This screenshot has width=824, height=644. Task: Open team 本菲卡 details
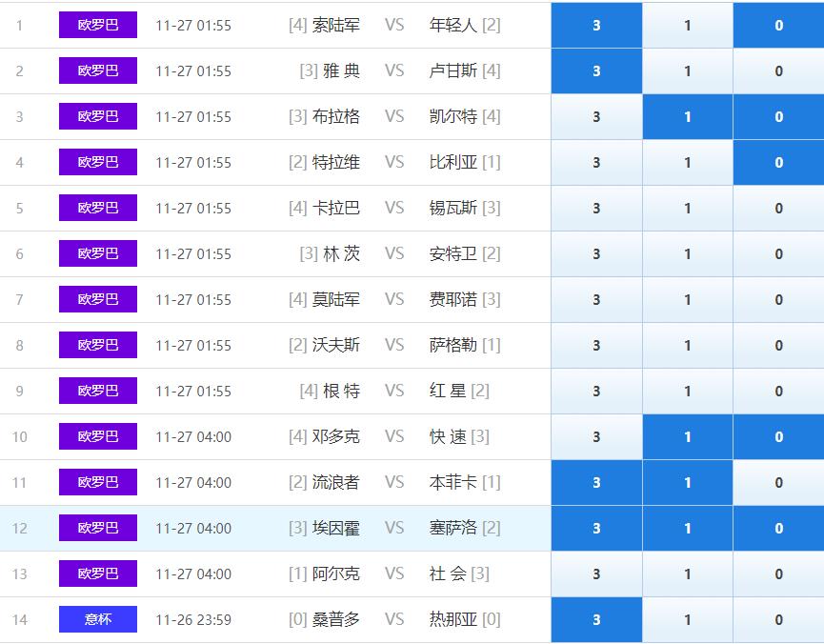453,483
